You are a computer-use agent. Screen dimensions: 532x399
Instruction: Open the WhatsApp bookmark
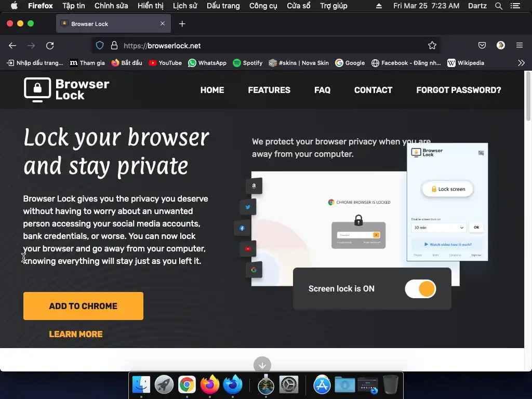coord(207,63)
